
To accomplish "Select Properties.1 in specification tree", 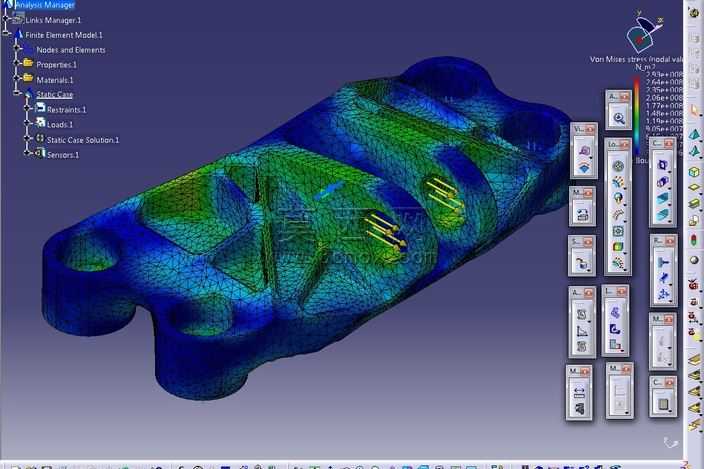I will tap(57, 65).
